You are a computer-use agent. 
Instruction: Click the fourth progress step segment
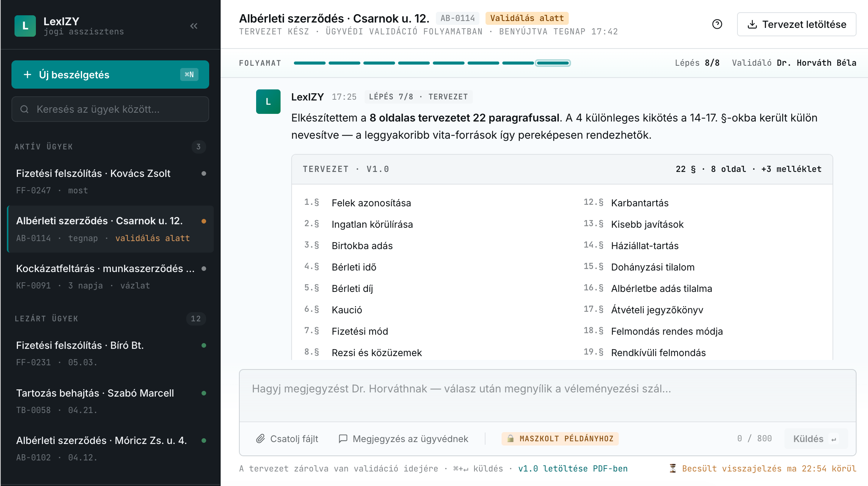pyautogui.click(x=414, y=63)
